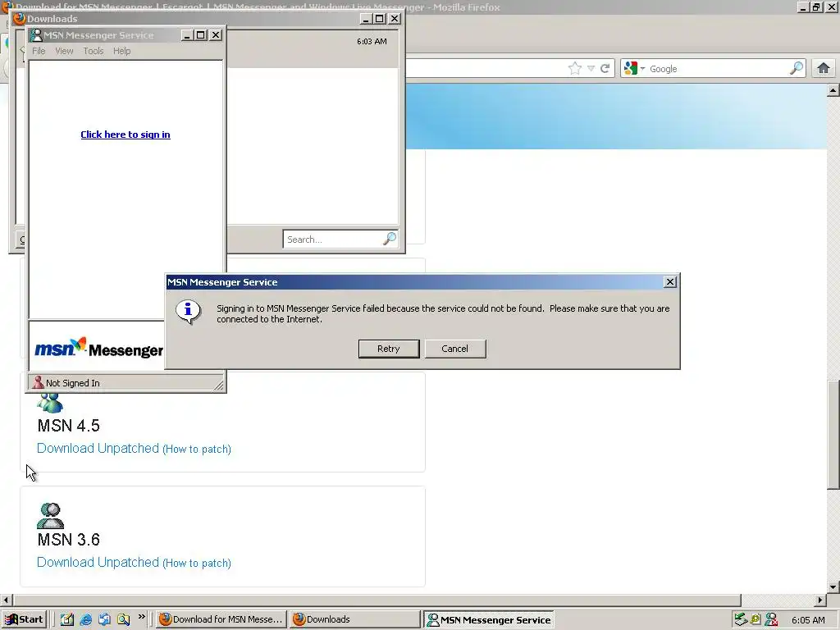The height and width of the screenshot is (630, 840).
Task: Switch to Downloads taskbar button
Action: pyautogui.click(x=355, y=619)
